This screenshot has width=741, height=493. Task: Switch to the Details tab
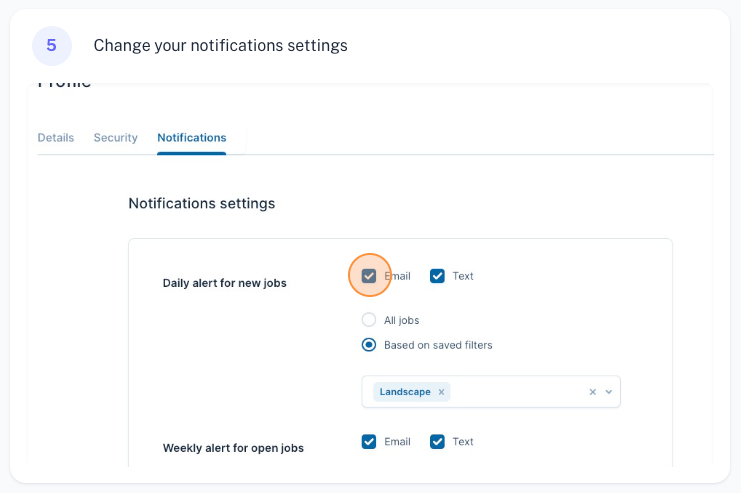(56, 138)
